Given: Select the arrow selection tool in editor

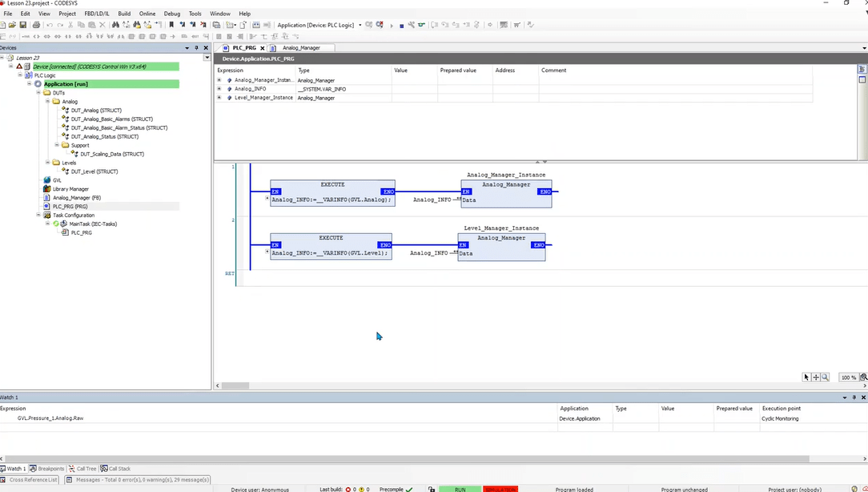Looking at the screenshot, I should tap(806, 377).
